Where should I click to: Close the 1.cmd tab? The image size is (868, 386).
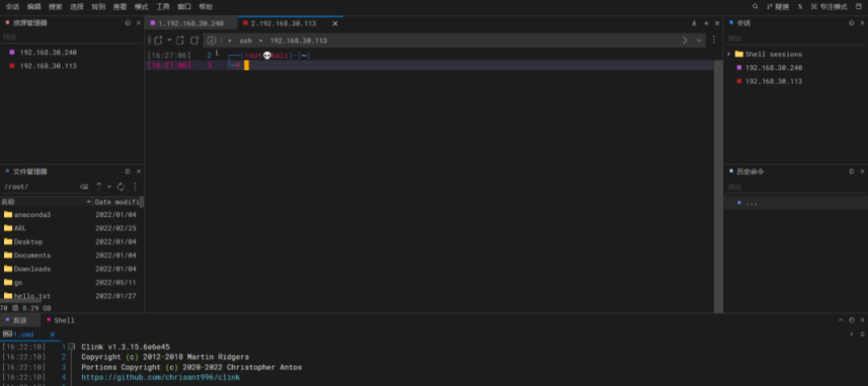(x=52, y=334)
